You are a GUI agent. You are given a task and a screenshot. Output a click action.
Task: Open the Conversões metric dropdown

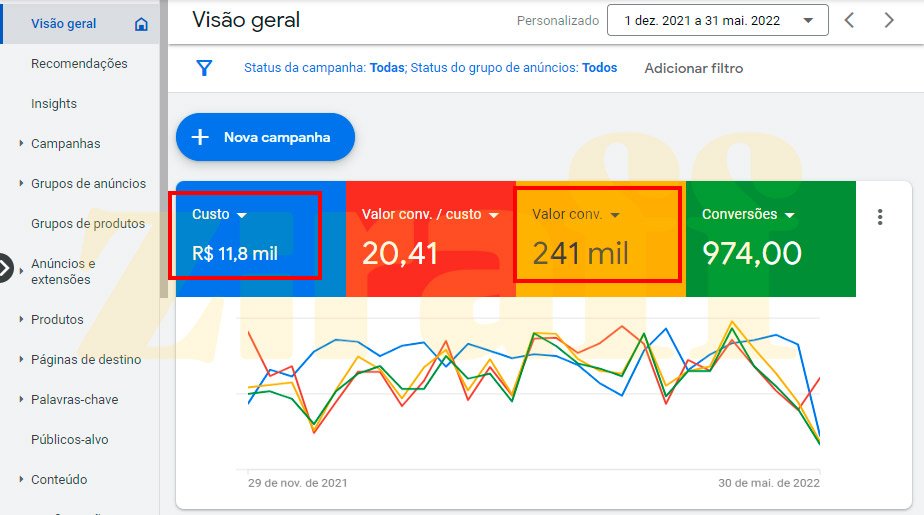tap(790, 215)
